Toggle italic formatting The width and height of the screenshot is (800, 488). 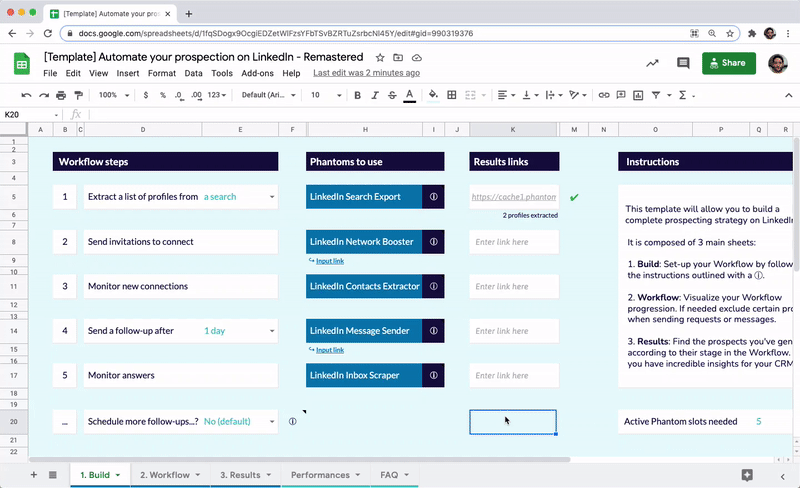[374, 95]
